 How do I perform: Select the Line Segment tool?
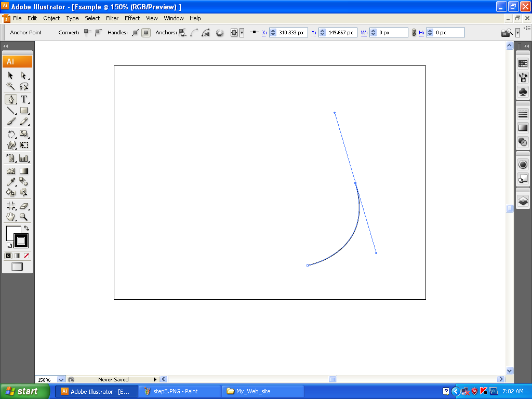point(10,111)
